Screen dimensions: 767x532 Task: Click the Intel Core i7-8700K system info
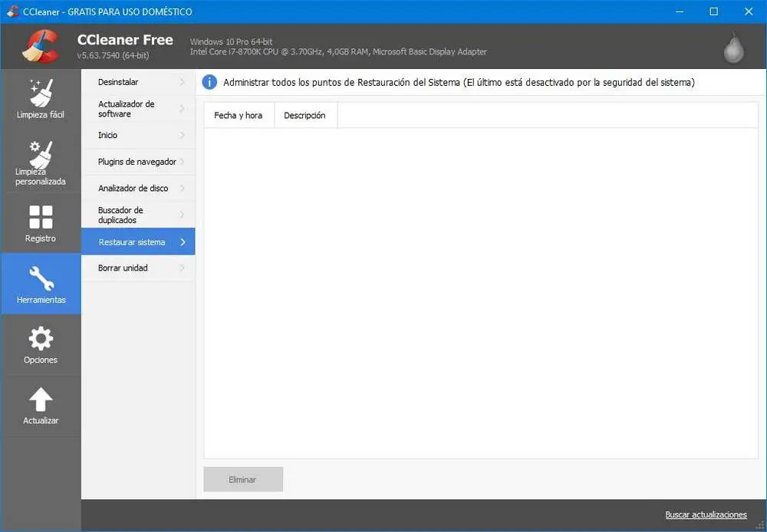338,52
